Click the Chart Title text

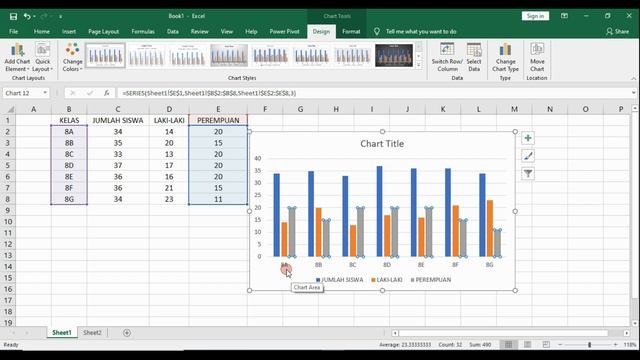[x=382, y=144]
